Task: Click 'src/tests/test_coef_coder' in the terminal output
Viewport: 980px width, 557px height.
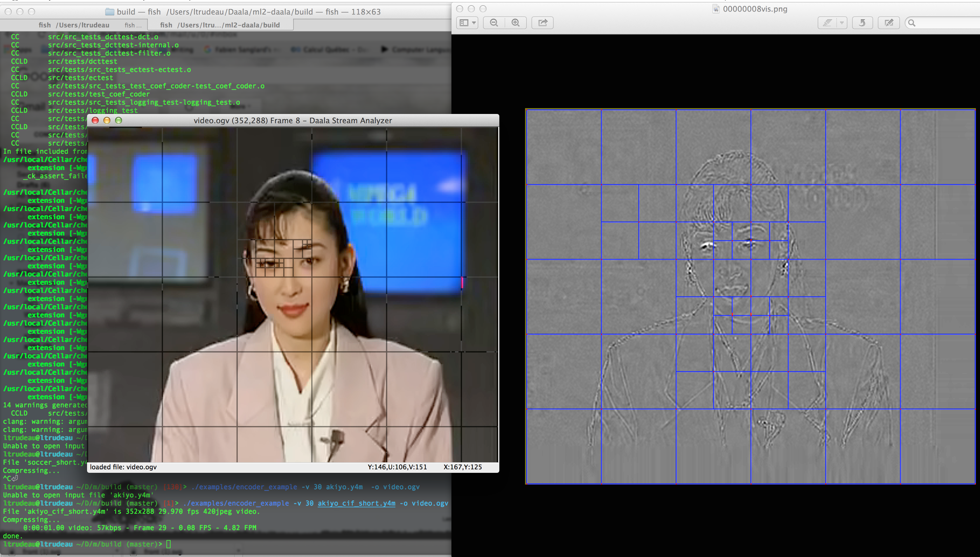Action: (99, 94)
